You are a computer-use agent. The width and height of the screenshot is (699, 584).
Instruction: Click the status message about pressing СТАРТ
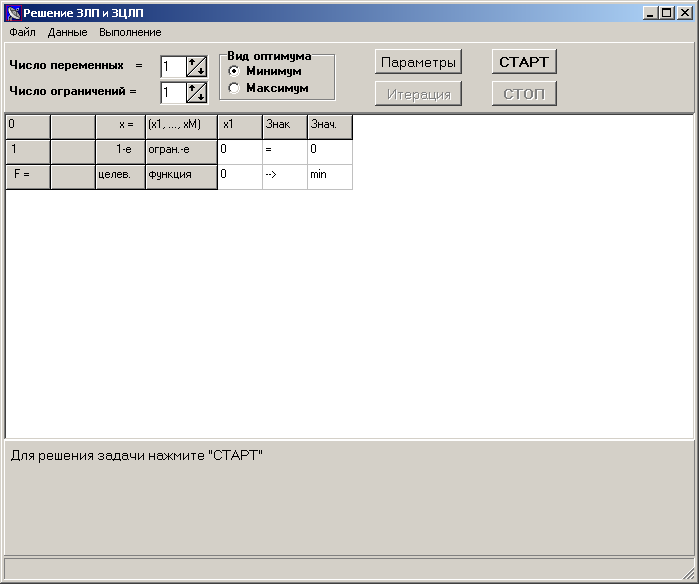pos(136,456)
